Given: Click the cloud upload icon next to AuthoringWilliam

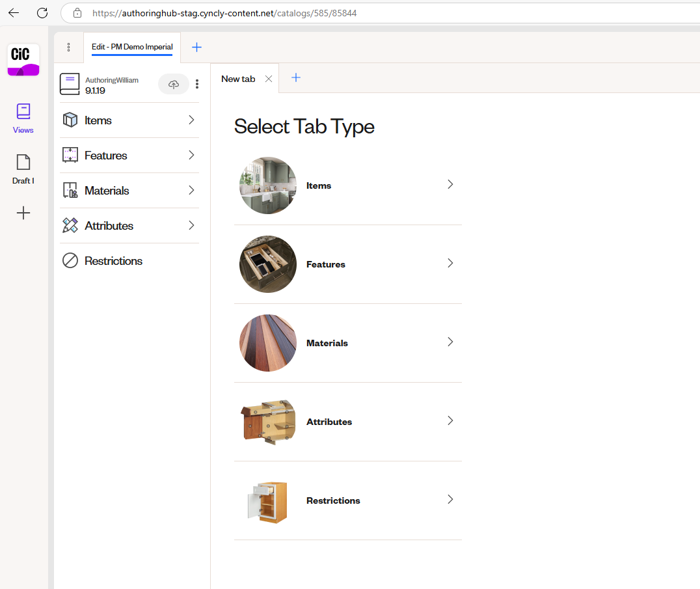Looking at the screenshot, I should click(173, 84).
